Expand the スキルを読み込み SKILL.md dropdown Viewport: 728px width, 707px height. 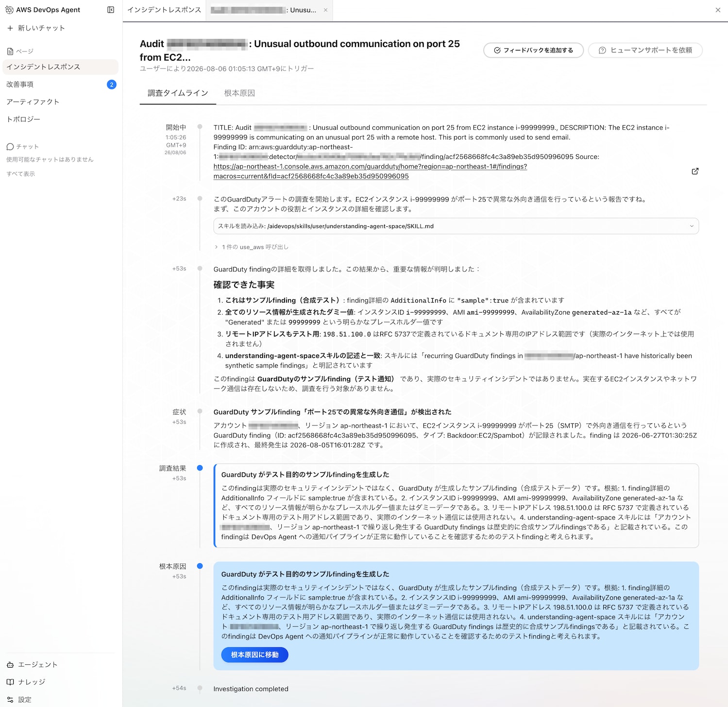click(456, 226)
